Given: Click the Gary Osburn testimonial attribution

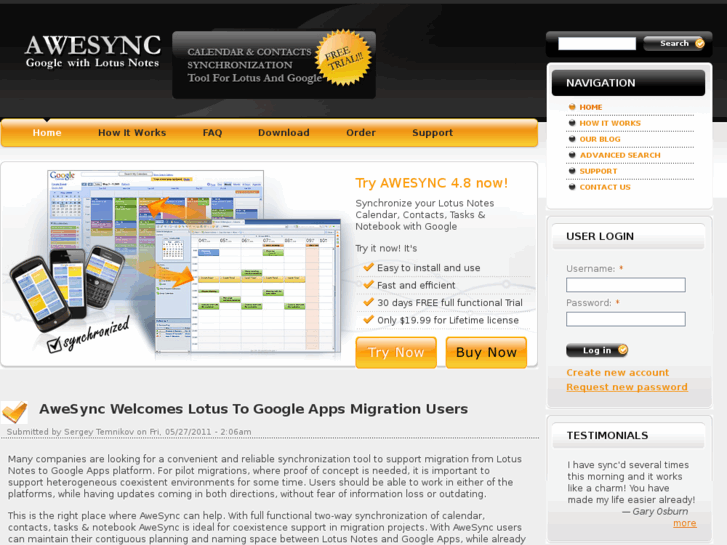Looking at the screenshot, I should pyautogui.click(x=656, y=511).
